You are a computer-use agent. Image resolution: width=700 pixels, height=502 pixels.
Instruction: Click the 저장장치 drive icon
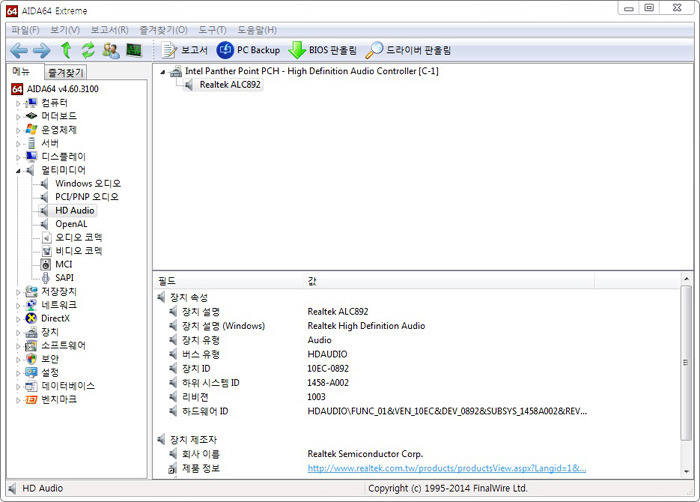[x=31, y=292]
